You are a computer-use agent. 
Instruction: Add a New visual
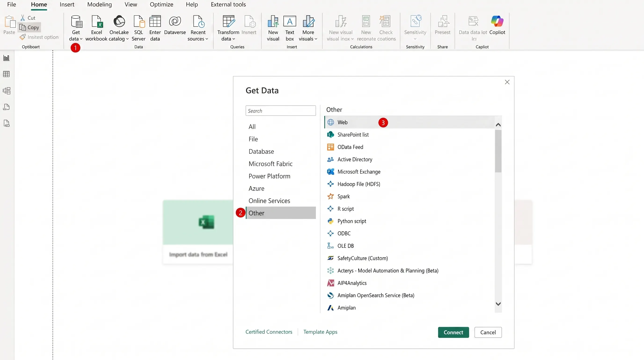(273, 28)
